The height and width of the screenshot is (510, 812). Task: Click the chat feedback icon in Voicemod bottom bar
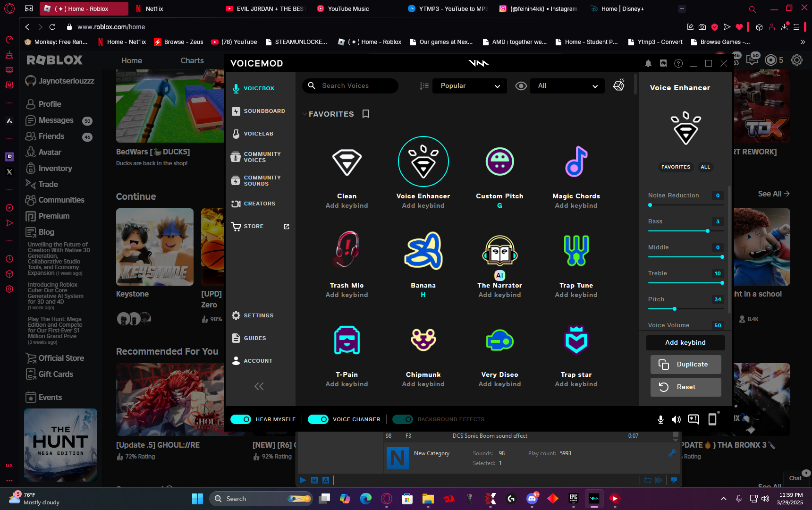[x=694, y=419]
